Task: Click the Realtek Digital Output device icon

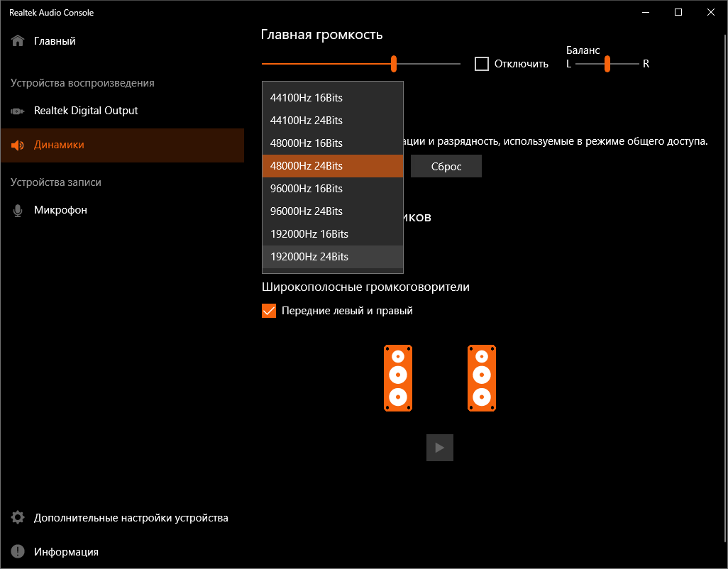Action: [18, 111]
